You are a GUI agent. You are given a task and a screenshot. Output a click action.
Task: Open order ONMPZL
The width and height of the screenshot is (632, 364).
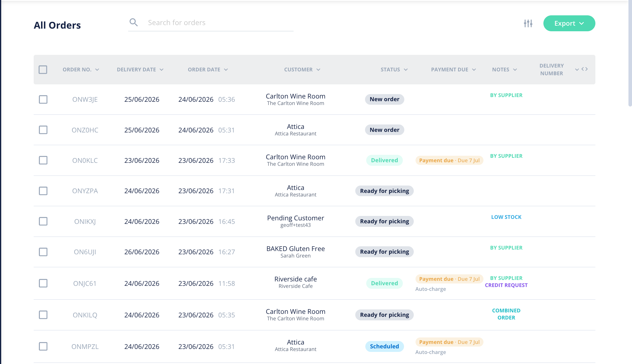[x=85, y=347]
